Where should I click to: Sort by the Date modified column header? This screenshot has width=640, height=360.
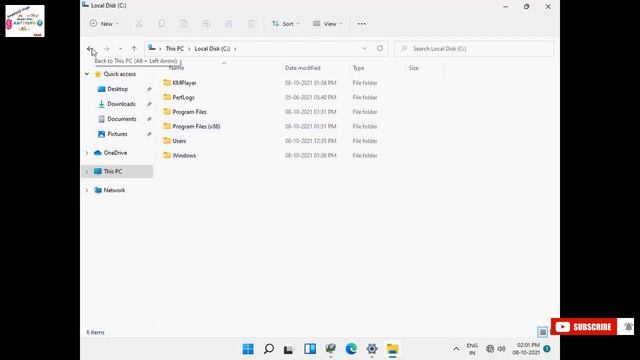coord(302,68)
